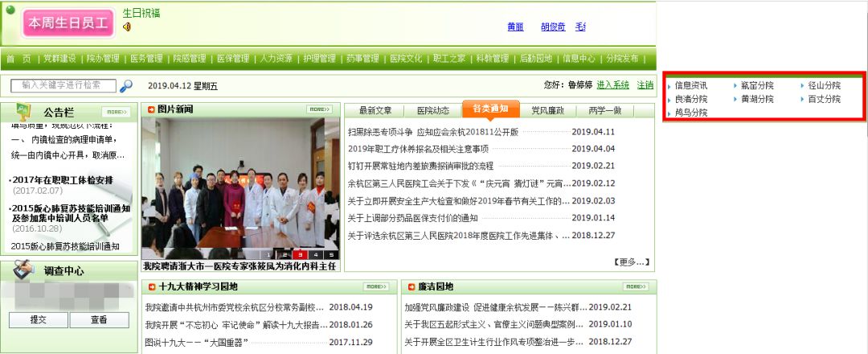Open 护理管理 menu item
Screen dimensions: 868x354
pyautogui.click(x=319, y=58)
